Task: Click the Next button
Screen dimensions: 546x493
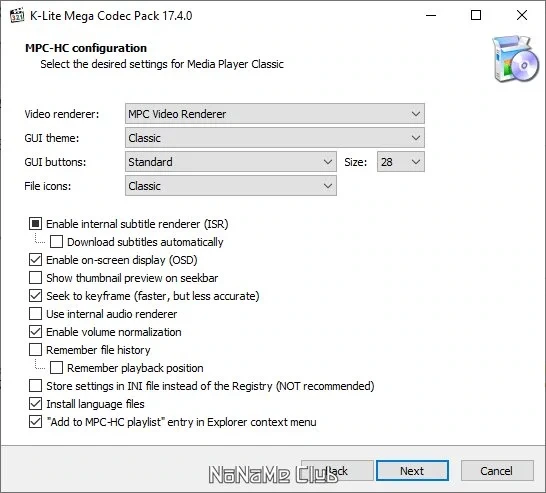Action: click(x=412, y=471)
